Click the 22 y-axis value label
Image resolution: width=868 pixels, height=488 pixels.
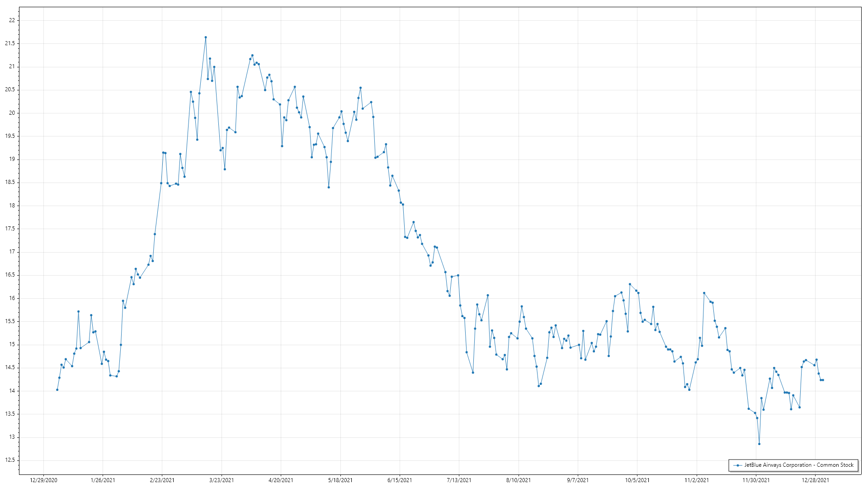12,20
